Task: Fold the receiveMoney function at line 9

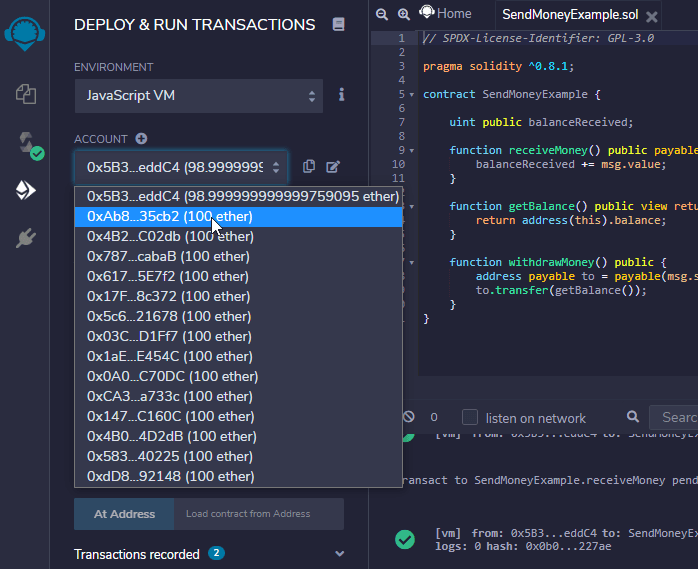Action: [x=412, y=150]
